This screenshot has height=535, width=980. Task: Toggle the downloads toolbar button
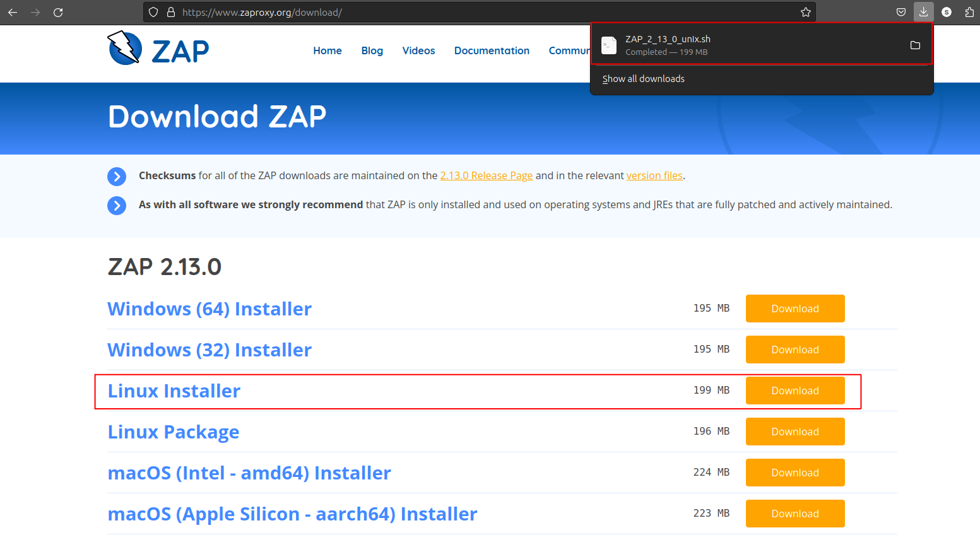[x=923, y=12]
